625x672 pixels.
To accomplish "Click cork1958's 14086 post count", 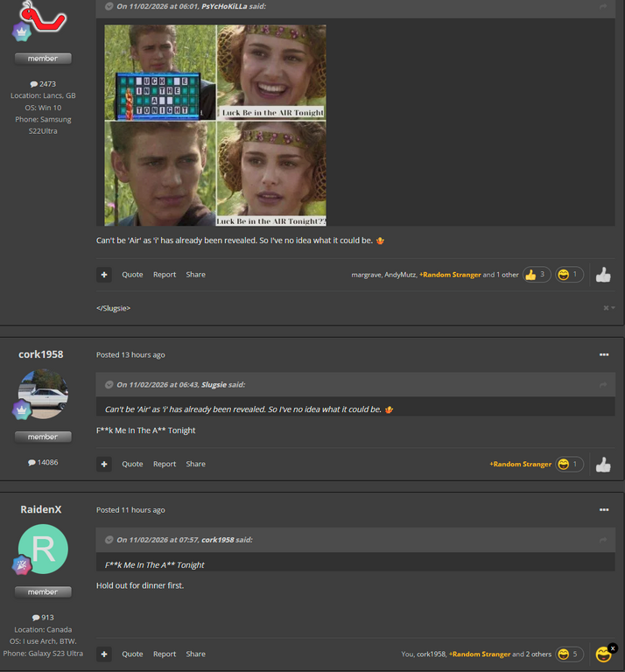I will click(43, 462).
